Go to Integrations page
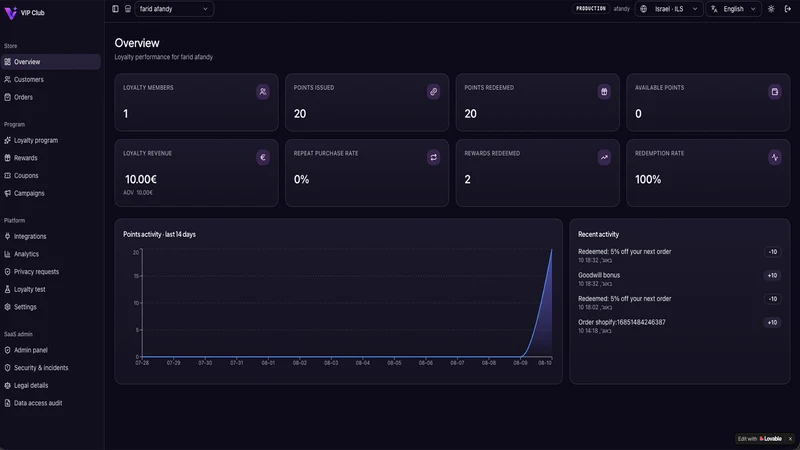This screenshot has height=450, width=800. click(51, 236)
